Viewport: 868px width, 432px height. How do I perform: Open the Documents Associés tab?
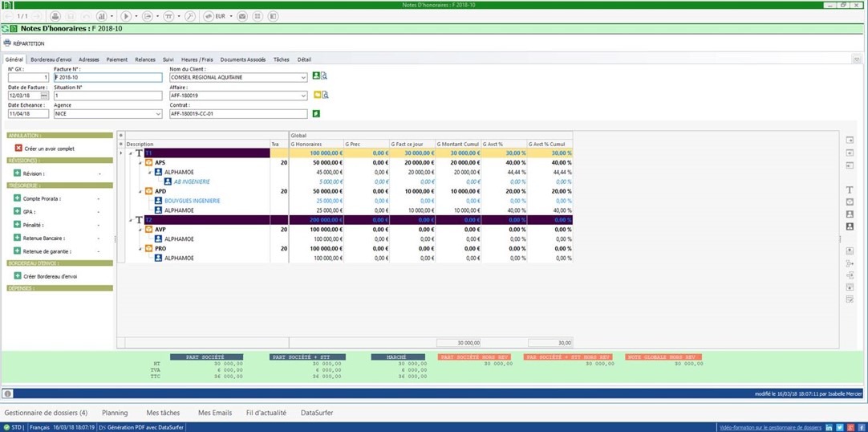tap(243, 59)
